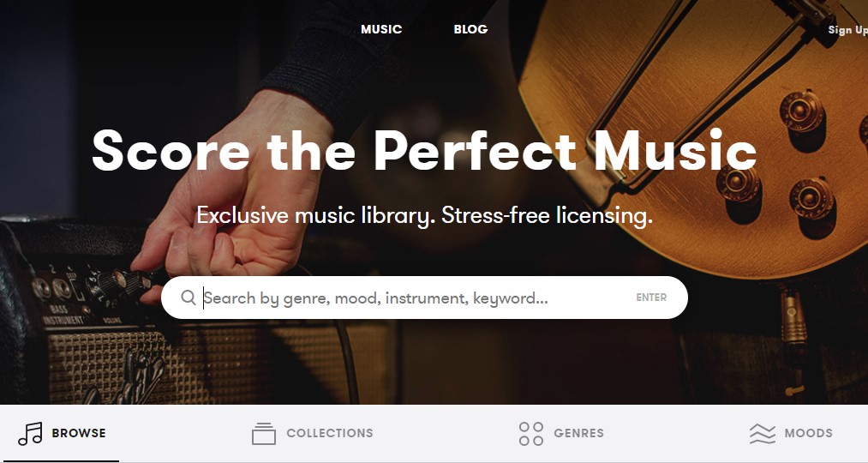Screen dimensions: 868x463
Task: Switch to the COLLECTIONS tab label
Action: tap(329, 433)
